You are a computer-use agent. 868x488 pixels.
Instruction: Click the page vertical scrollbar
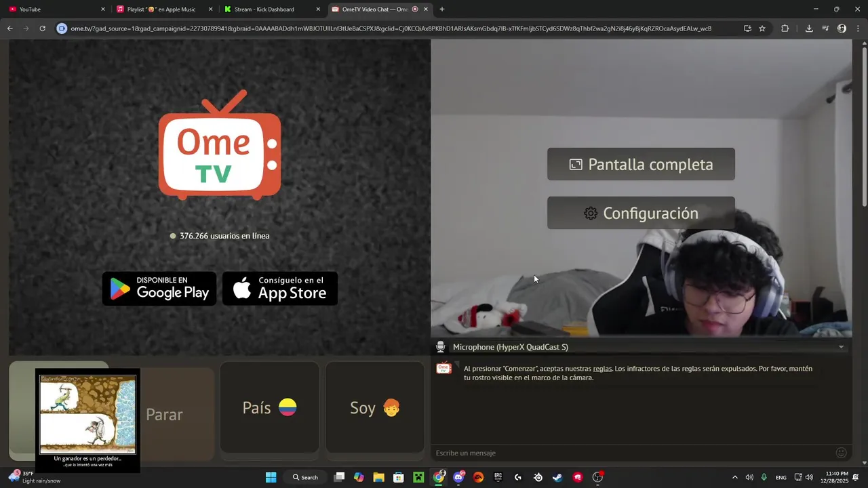864,125
